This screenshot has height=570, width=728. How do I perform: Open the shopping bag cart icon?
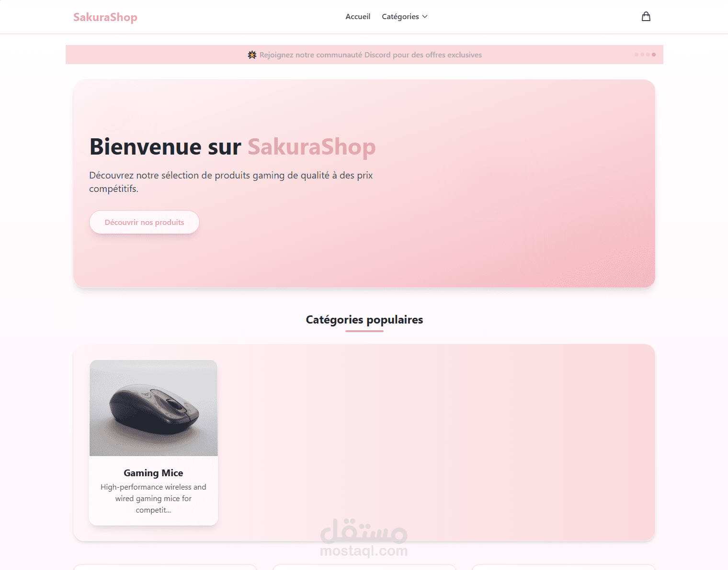coord(646,17)
